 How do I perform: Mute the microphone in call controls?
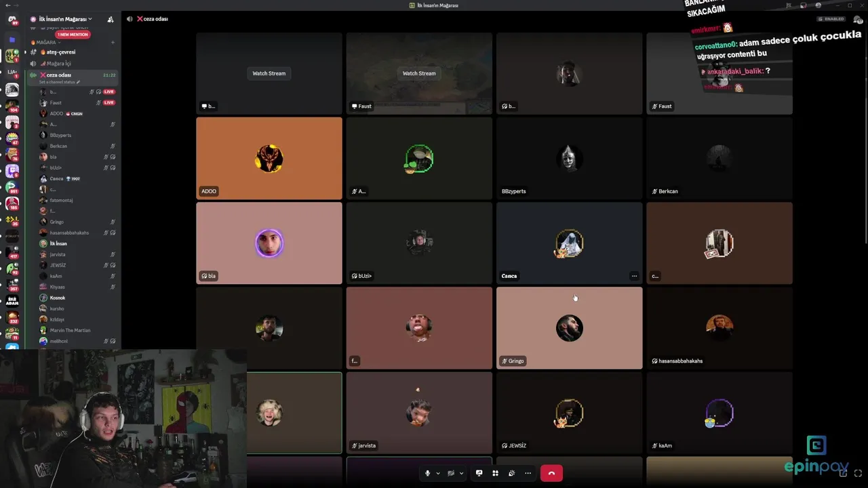pos(427,473)
